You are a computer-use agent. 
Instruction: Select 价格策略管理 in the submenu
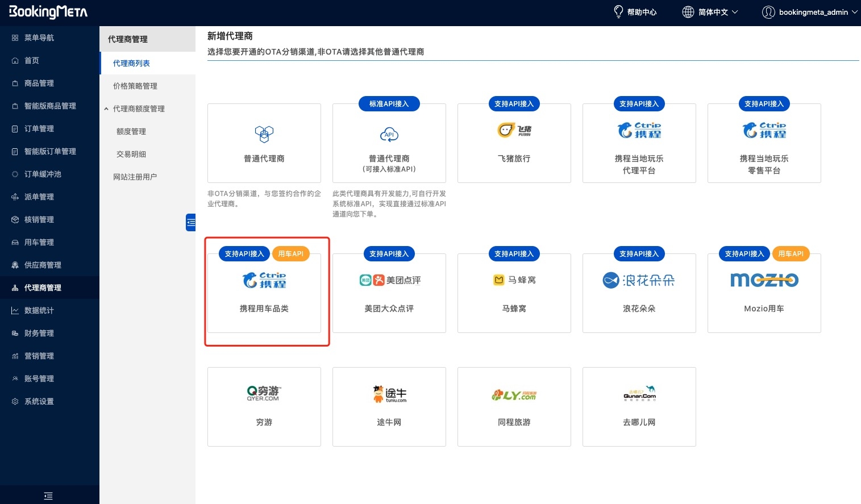(x=135, y=86)
